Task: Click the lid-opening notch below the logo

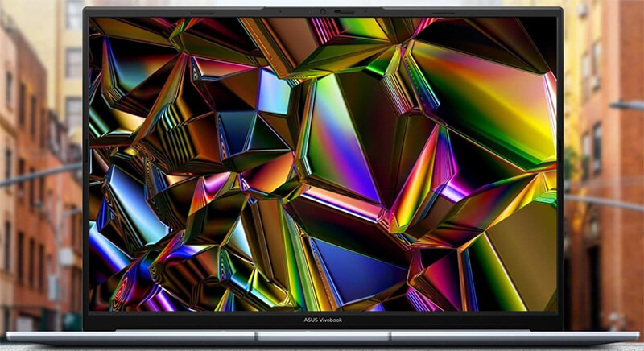Action: (x=322, y=333)
